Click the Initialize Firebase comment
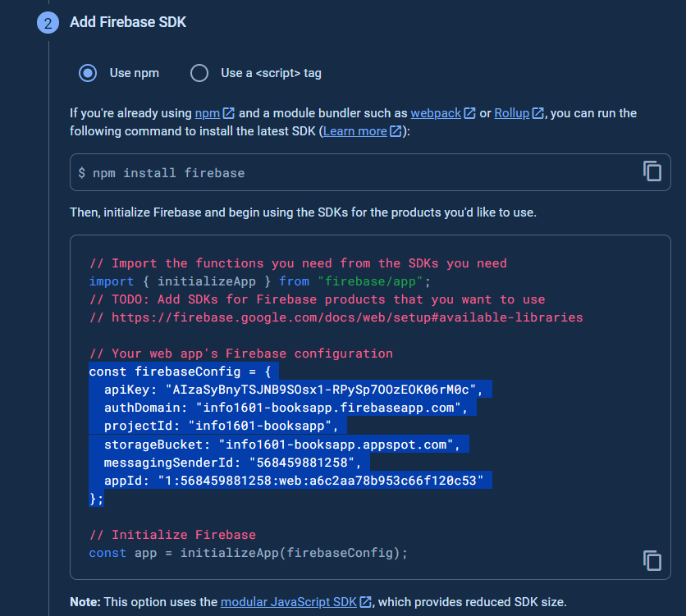Image resolution: width=686 pixels, height=616 pixels. point(172,535)
